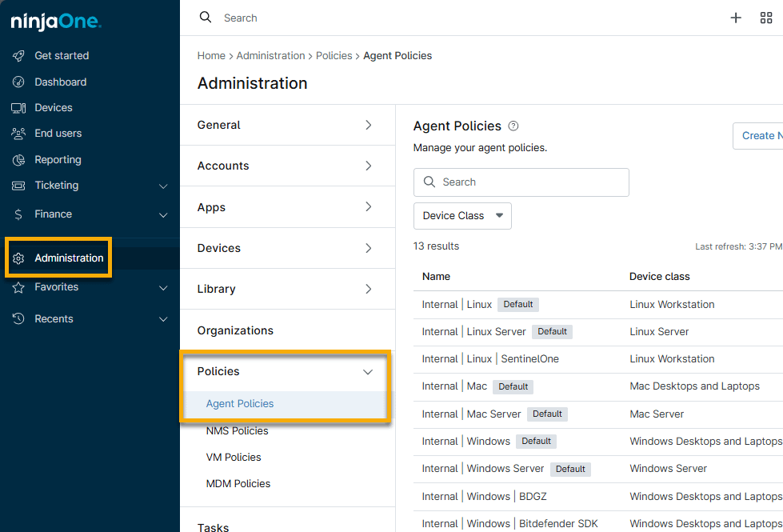Click inside the Agent Policies search field
Screen dimensions: 783x532
(521, 182)
